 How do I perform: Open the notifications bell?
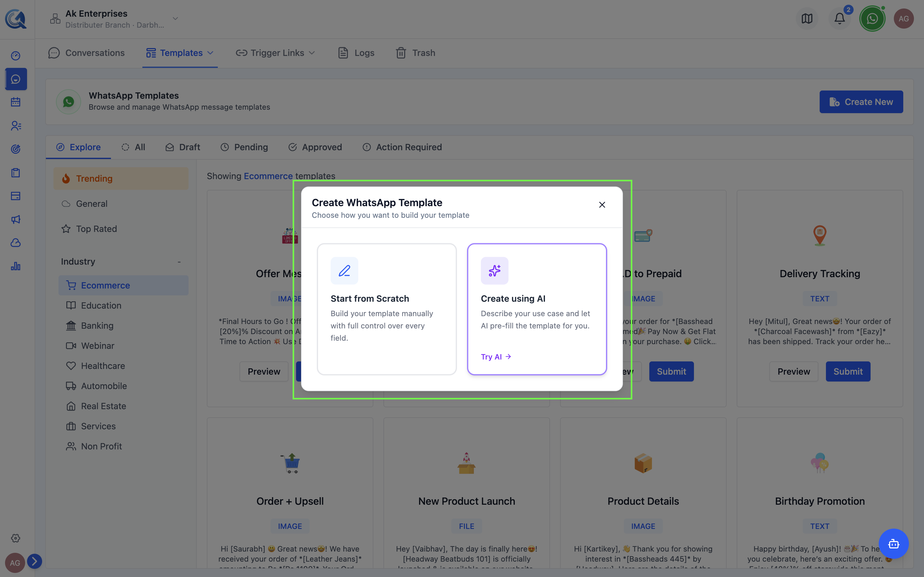pos(840,18)
